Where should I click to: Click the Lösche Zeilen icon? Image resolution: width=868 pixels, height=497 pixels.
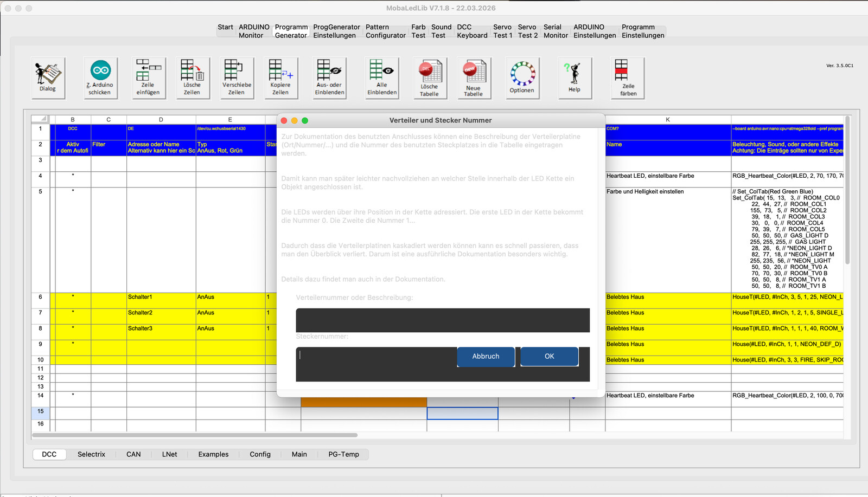(192, 78)
